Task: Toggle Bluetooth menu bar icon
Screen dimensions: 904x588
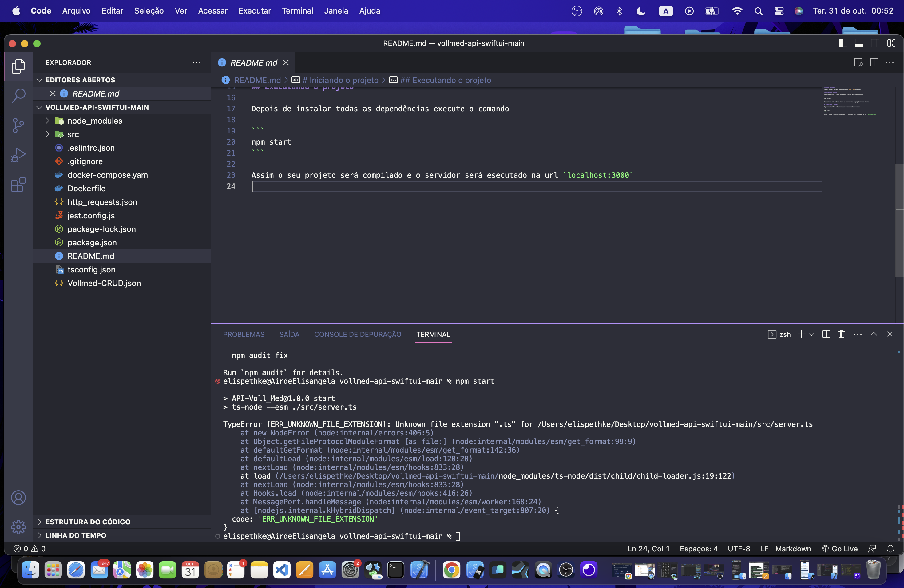Action: pos(619,11)
